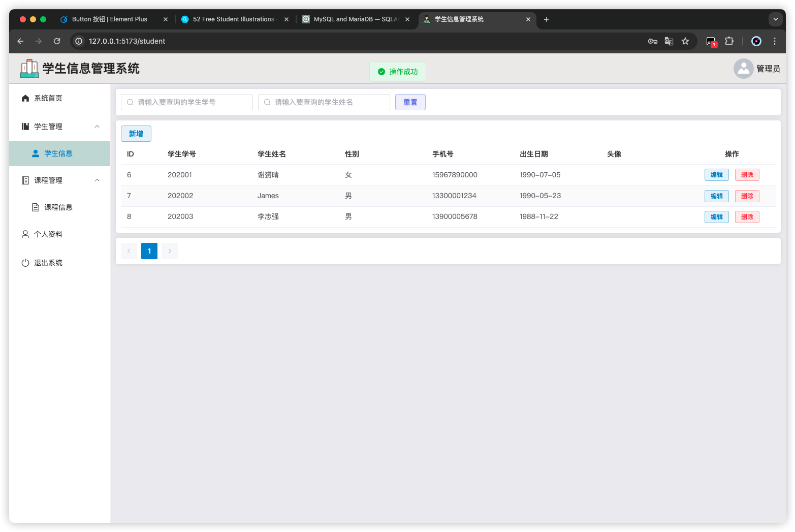
Task: Click the 学生学号 column header
Action: pyautogui.click(x=182, y=154)
